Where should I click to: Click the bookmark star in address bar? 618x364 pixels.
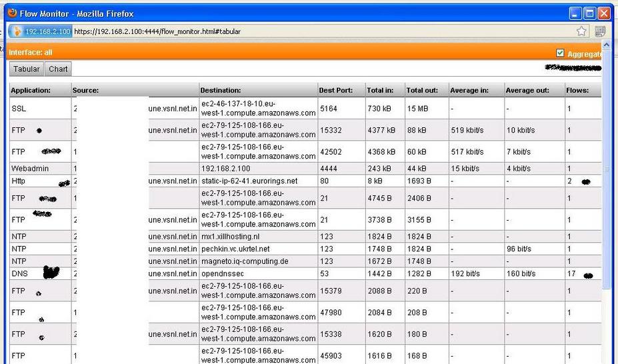point(581,31)
